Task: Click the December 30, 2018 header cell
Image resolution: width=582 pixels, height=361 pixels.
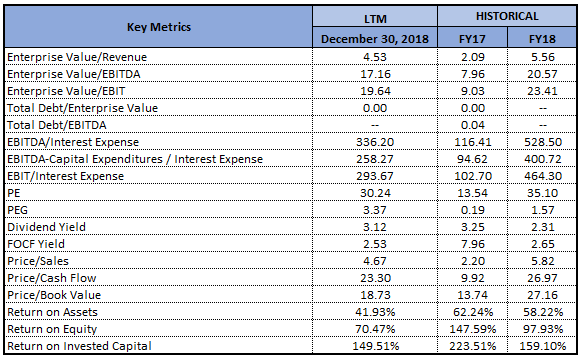Action: pos(375,39)
